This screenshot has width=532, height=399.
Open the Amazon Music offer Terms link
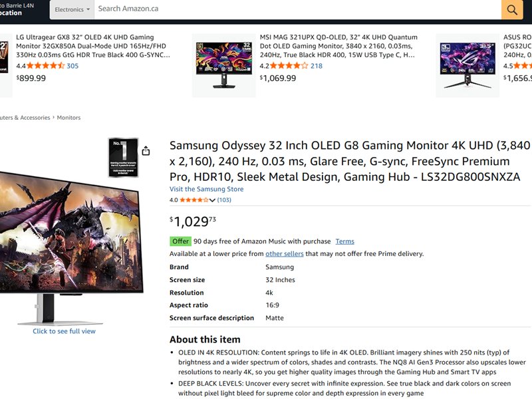[x=344, y=241]
